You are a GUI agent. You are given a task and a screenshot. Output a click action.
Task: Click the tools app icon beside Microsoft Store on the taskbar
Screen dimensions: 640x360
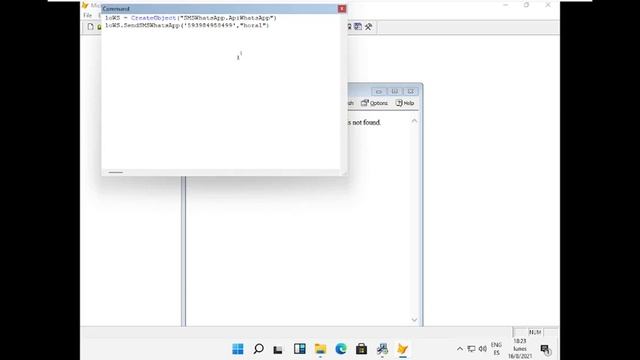coord(382,349)
